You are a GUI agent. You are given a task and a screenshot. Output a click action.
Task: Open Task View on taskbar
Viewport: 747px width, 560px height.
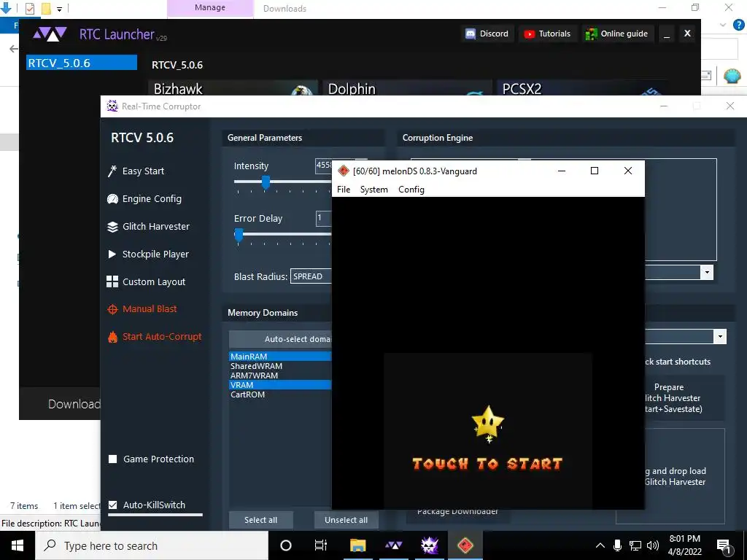[321, 545]
